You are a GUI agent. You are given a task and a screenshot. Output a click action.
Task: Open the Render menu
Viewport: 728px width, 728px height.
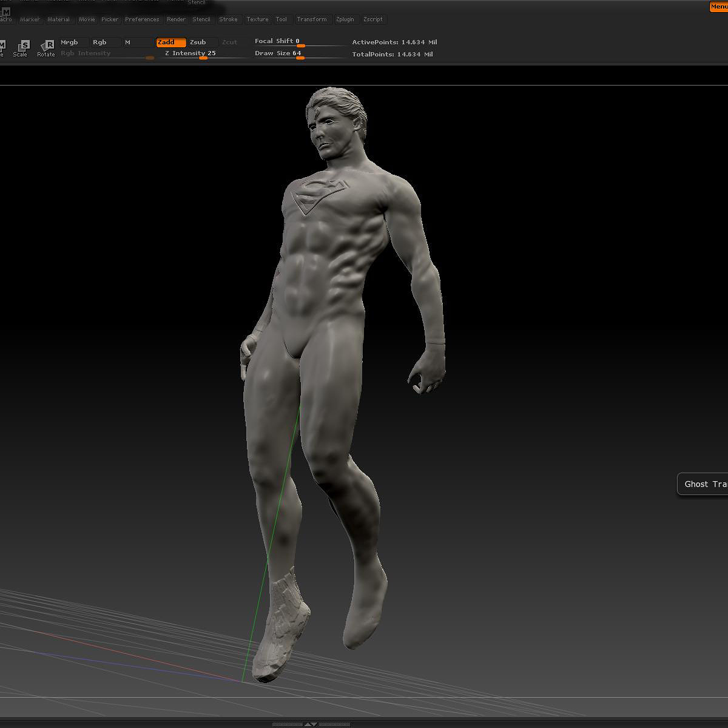coord(177,19)
